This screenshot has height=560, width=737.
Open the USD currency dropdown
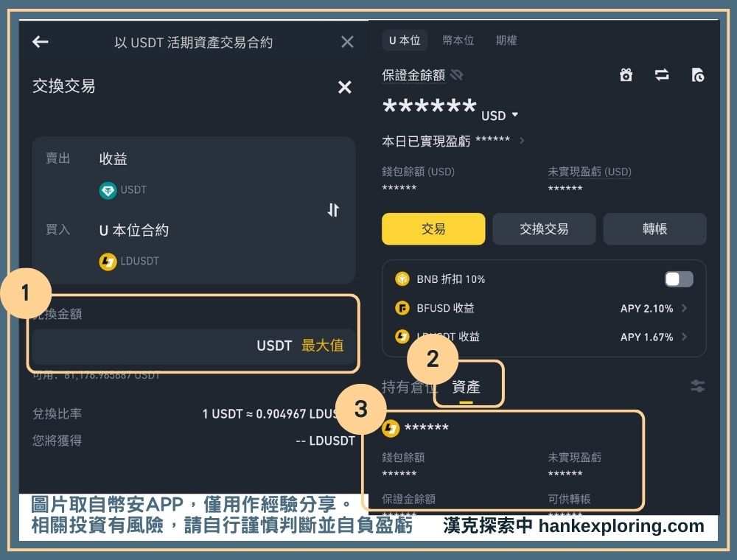click(x=500, y=116)
